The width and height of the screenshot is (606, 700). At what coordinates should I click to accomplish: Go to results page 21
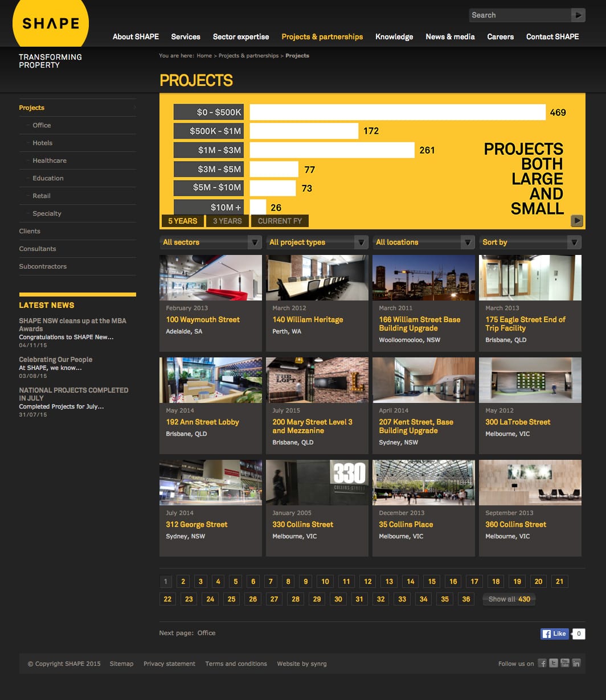[559, 582]
